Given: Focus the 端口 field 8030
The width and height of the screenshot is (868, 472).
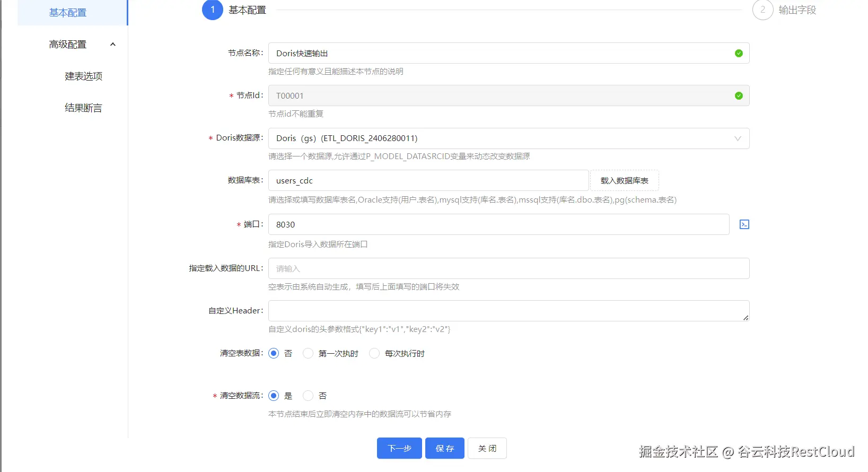Looking at the screenshot, I should click(x=499, y=224).
